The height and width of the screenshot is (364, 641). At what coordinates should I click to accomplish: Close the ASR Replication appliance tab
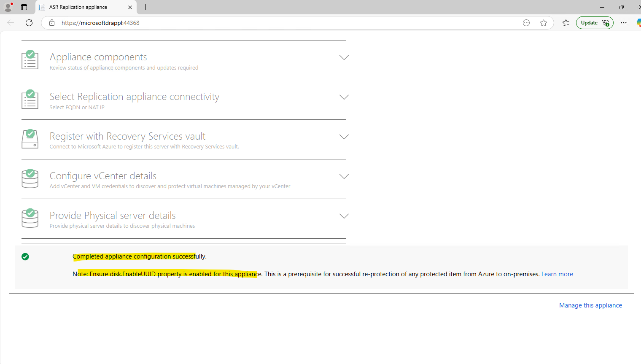point(130,7)
